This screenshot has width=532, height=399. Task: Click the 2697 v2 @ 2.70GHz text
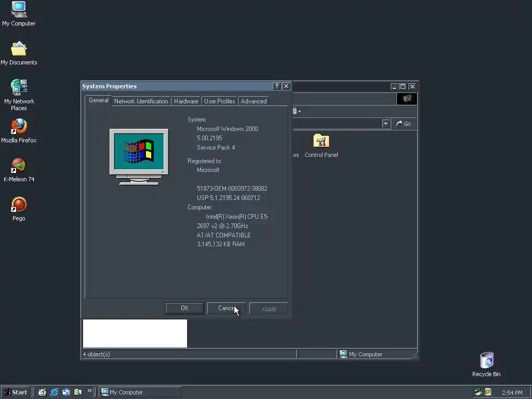pos(222,226)
